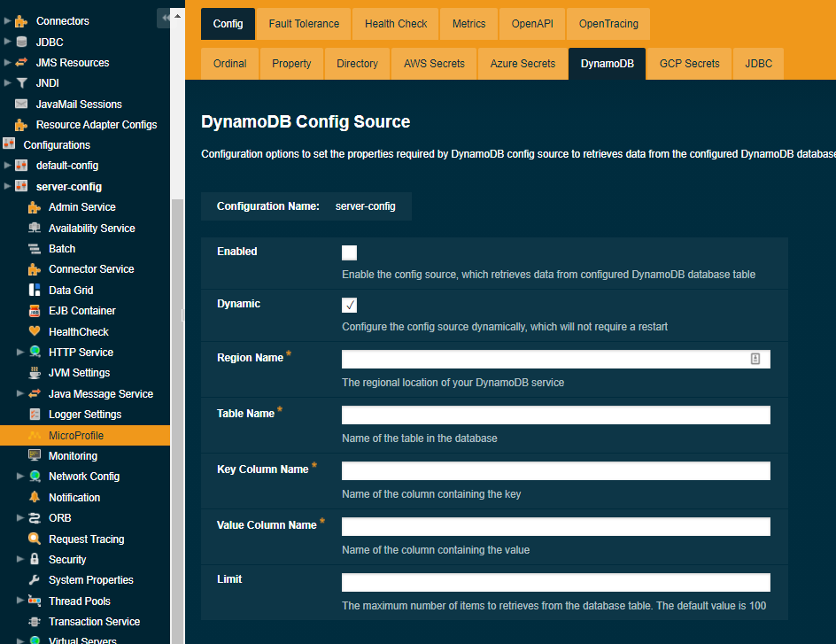Switch to the Metrics tab
836x644 pixels.
pos(468,24)
